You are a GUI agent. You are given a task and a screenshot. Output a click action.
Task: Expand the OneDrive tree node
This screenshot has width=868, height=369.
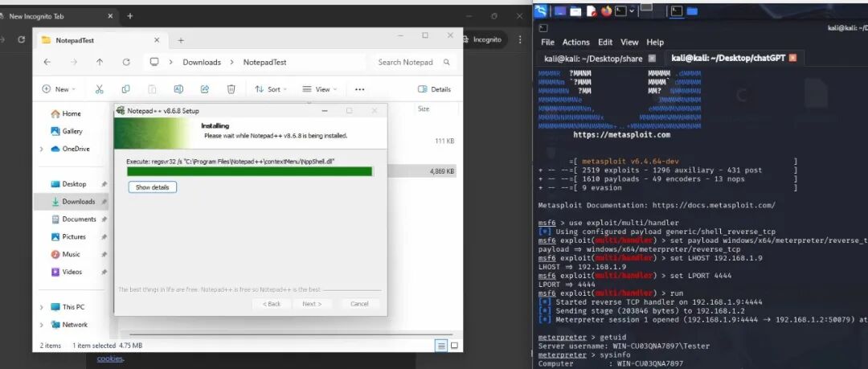pos(42,149)
